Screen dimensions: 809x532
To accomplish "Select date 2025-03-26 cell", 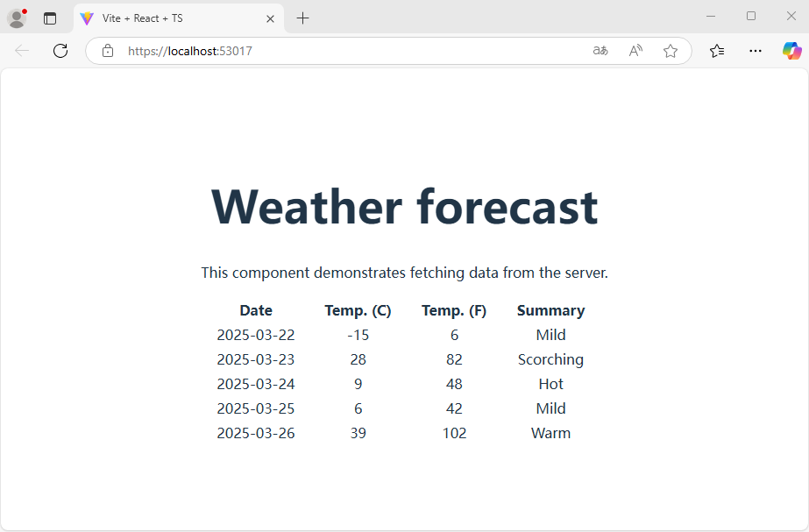I will click(x=256, y=433).
